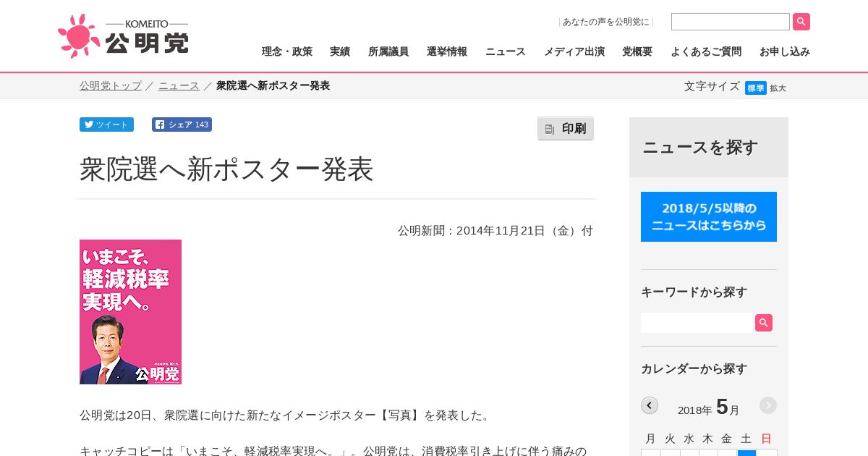Click ニュース breadcrumb link

[x=179, y=85]
